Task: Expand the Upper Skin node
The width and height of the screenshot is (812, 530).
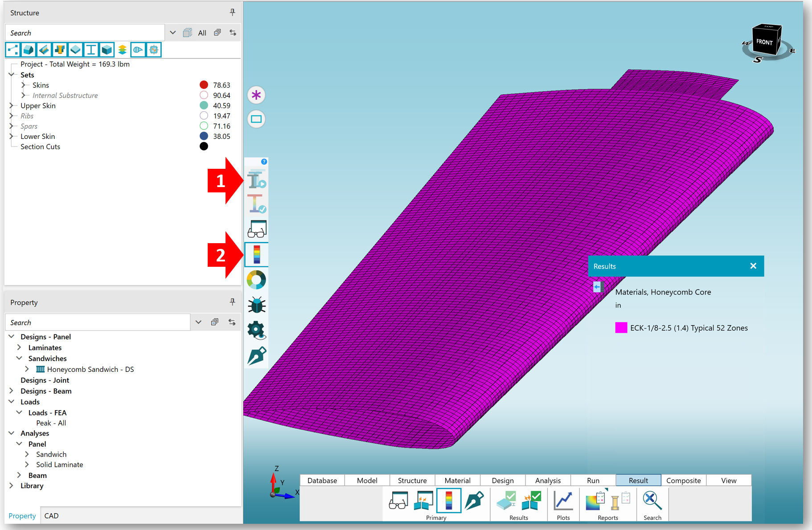Action: tap(12, 106)
